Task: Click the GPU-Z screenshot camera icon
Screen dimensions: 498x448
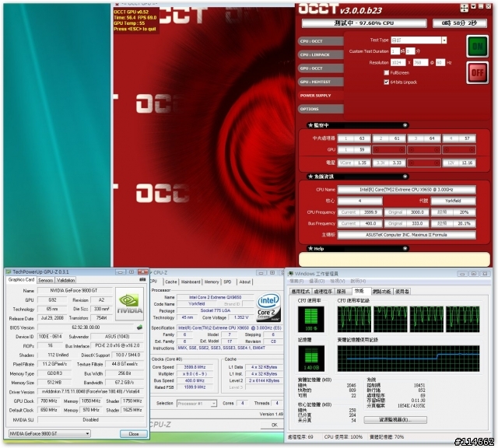Action: (142, 280)
